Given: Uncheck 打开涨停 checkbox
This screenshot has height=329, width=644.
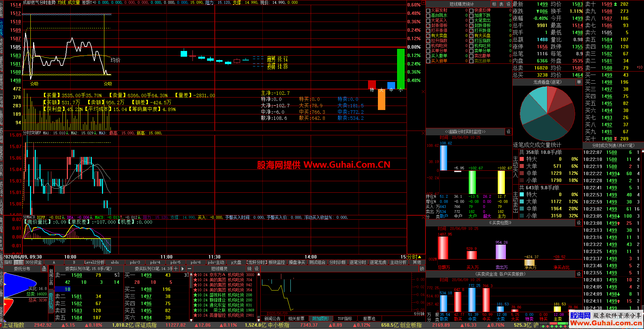Looking at the screenshot, I should pyautogui.click(x=428, y=31).
